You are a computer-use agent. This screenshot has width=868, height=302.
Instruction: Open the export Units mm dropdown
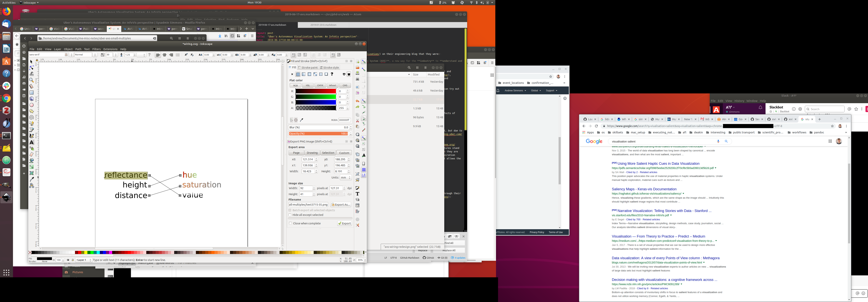[345, 178]
